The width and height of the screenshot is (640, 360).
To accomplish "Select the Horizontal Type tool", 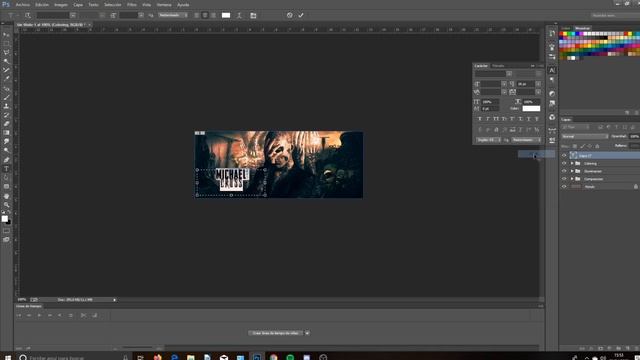I will pyautogui.click(x=6, y=169).
